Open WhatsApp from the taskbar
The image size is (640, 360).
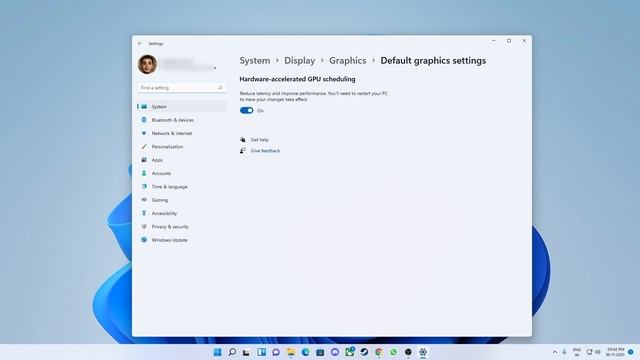pyautogui.click(x=393, y=352)
